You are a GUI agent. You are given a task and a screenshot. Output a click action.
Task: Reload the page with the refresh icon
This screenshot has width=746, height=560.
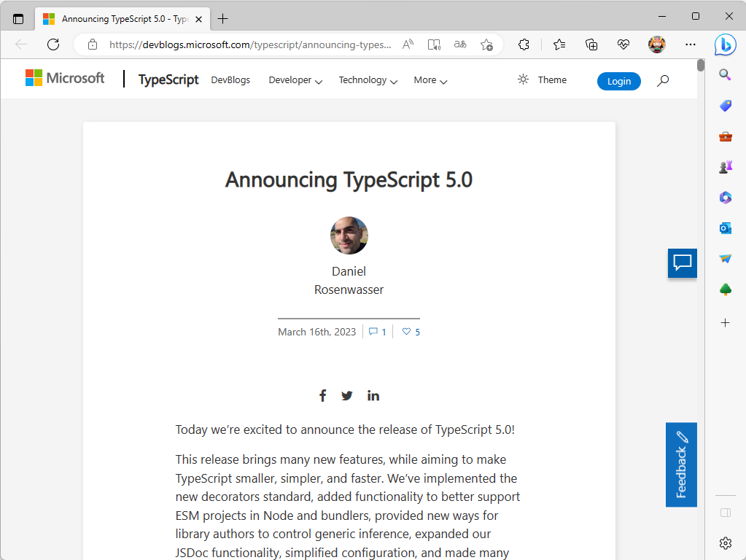(x=53, y=44)
